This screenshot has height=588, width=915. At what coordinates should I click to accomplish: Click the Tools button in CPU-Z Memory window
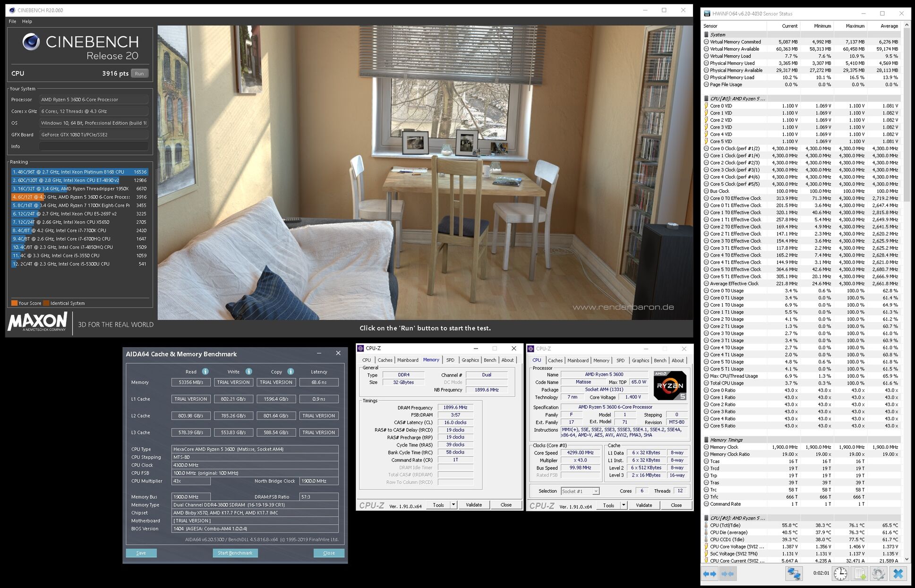coord(438,505)
